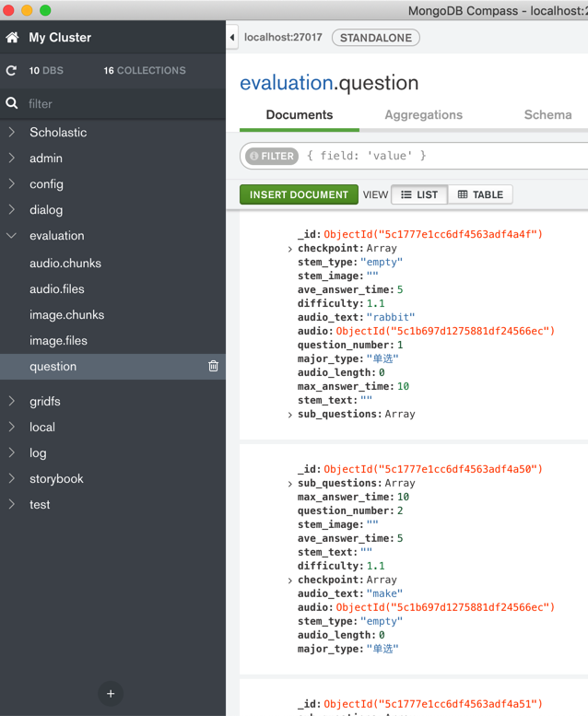Expand checkpoint Array in first document
Image resolution: width=588 pixels, height=716 pixels.
pos(290,249)
